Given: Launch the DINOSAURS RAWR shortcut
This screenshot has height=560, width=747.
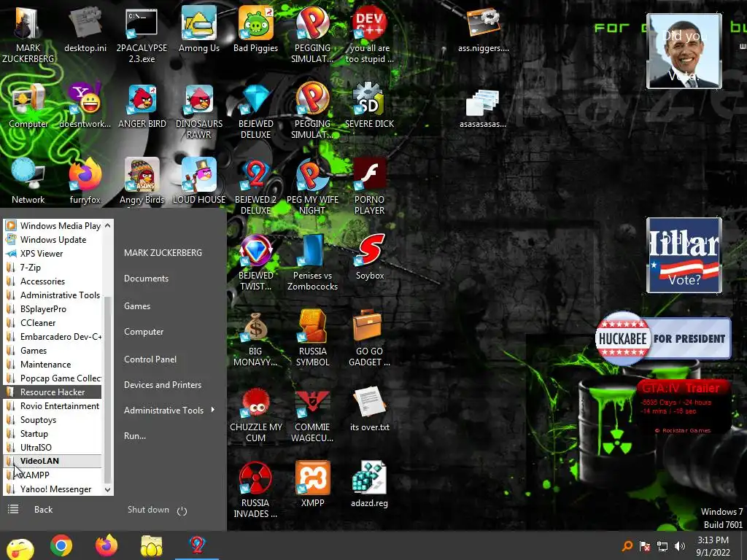Looking at the screenshot, I should pos(199,111).
